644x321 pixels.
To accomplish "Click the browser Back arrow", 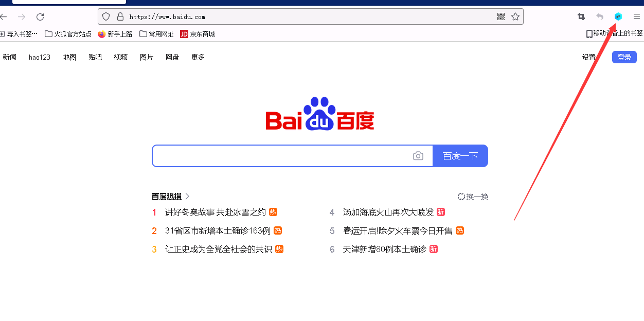I will 3,16.
